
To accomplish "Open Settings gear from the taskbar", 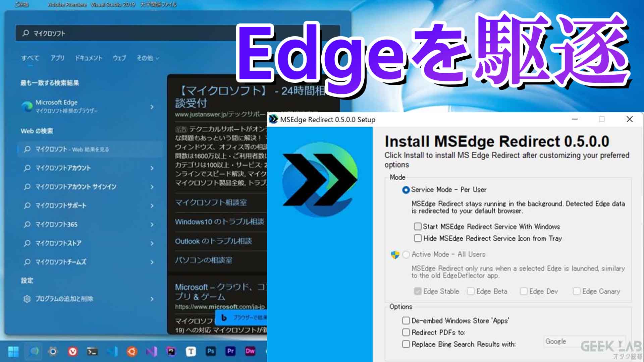I will (x=53, y=351).
